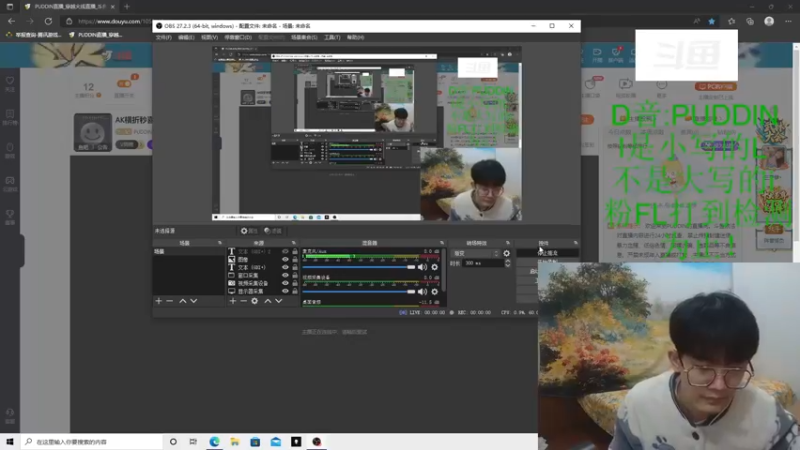
Task: Lock the 视频采集设备 source
Action: click(295, 283)
